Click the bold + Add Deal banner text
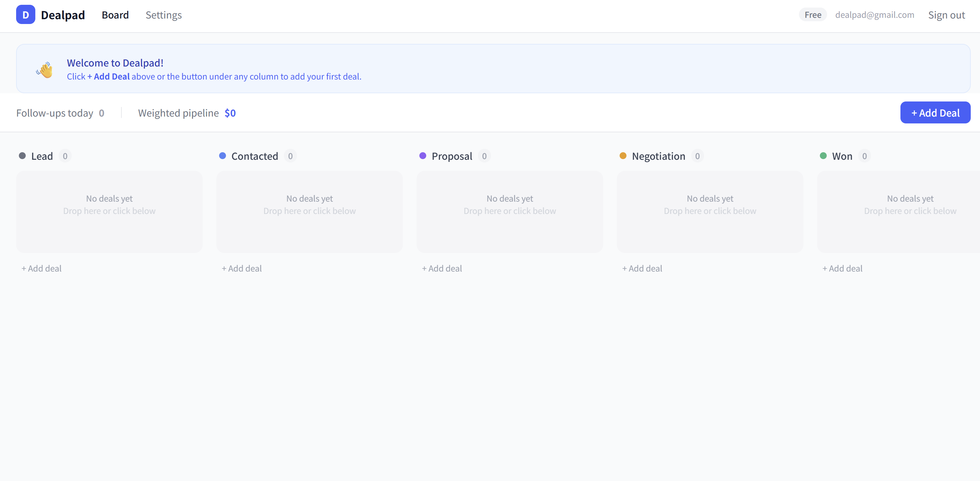The width and height of the screenshot is (980, 481). point(108,76)
